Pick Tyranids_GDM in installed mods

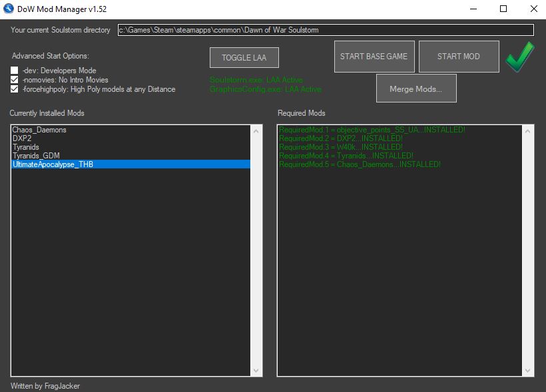pyautogui.click(x=36, y=156)
